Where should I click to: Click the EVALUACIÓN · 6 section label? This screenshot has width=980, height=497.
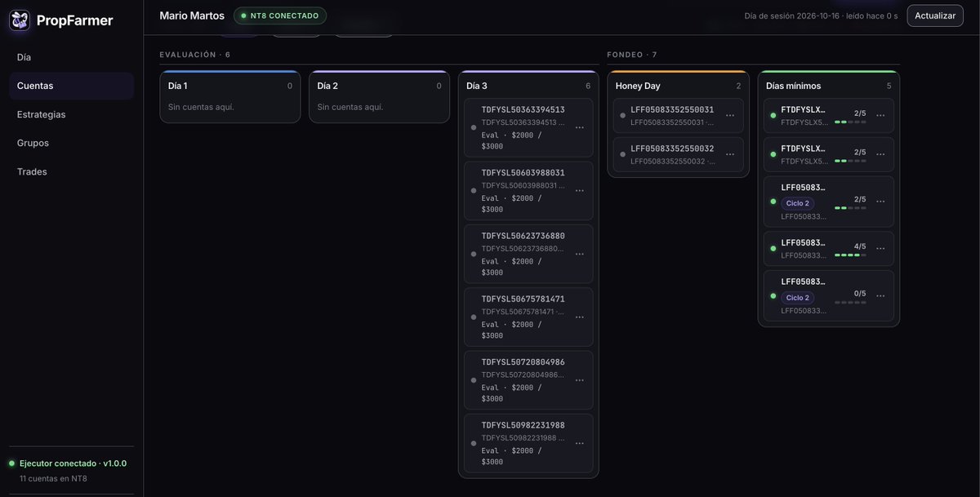tap(195, 55)
